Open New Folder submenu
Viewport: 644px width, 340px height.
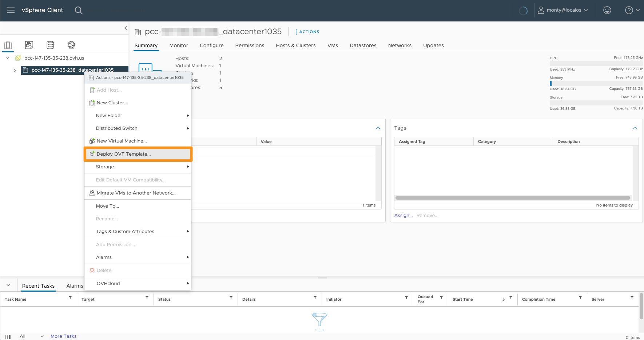tap(138, 116)
